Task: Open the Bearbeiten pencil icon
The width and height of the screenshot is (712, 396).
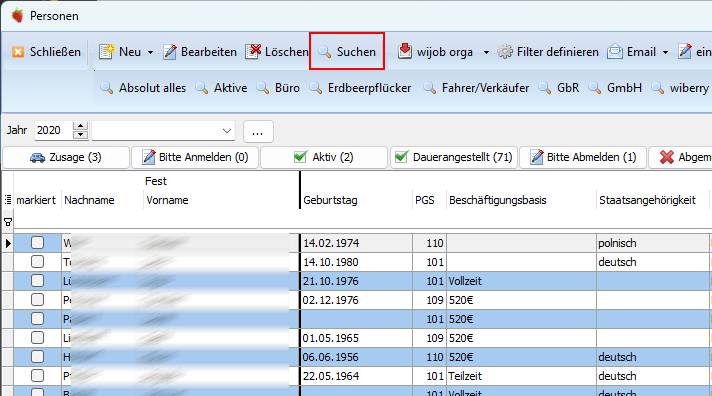Action: [170, 52]
